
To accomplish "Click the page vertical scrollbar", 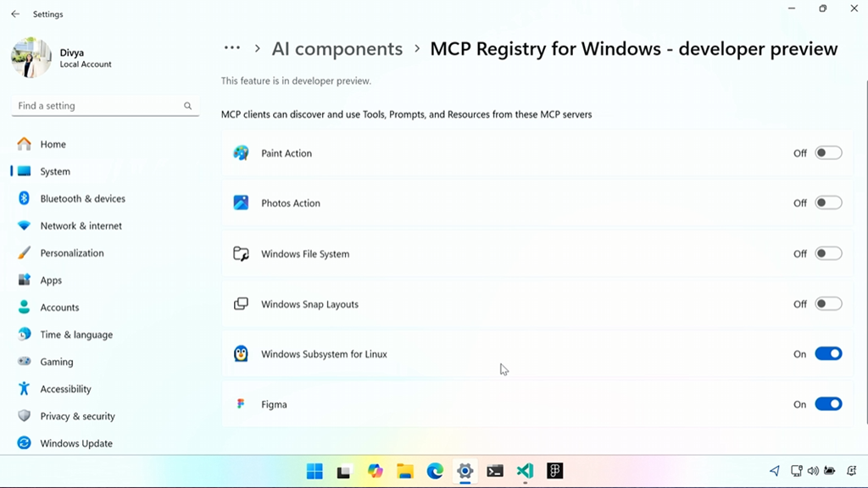I will [x=865, y=252].
